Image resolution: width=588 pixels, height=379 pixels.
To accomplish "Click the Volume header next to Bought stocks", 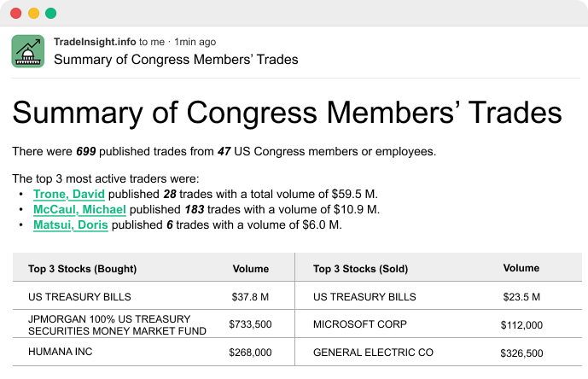I will click(x=251, y=269).
